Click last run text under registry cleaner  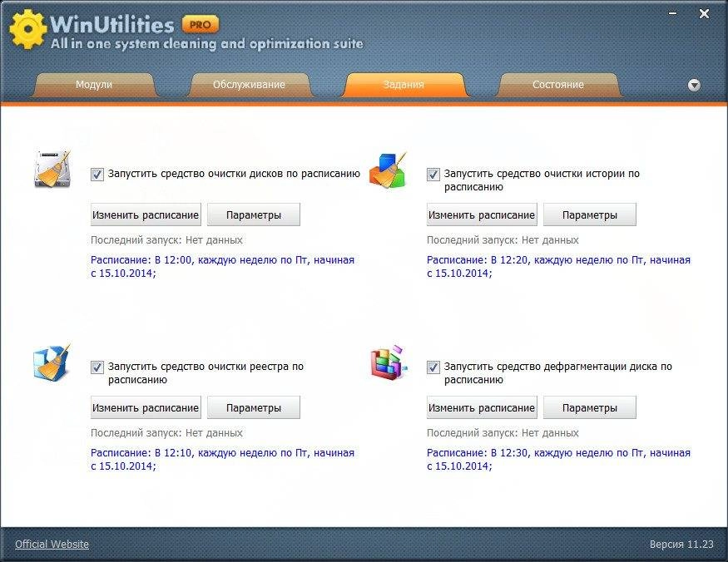pos(166,432)
